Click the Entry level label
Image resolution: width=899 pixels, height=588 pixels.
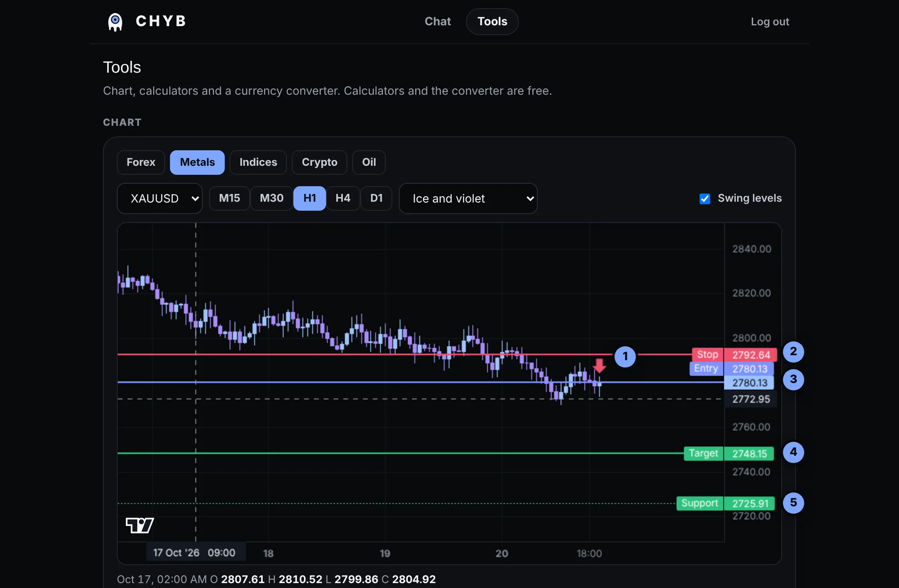[706, 368]
